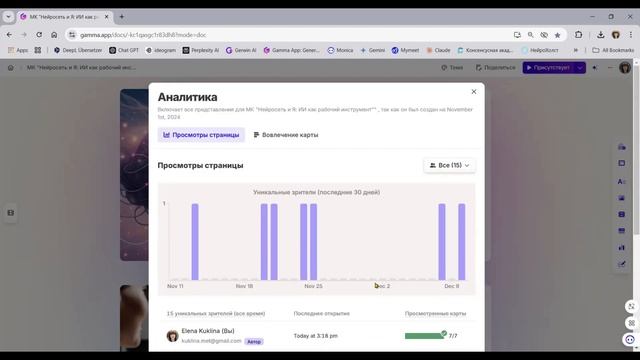Screen dimensions: 640x360
Task: Open text formatting tool in sidebar
Action: [622, 182]
